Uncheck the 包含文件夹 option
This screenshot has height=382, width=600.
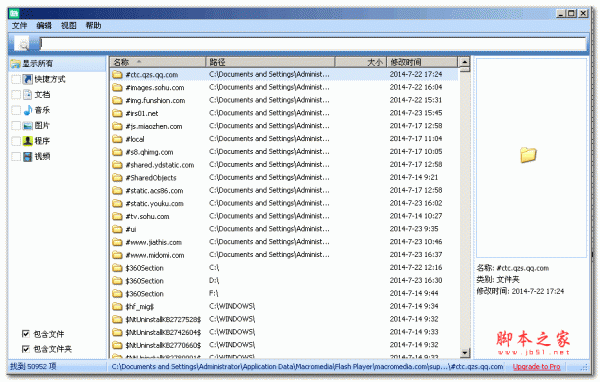pos(26,349)
